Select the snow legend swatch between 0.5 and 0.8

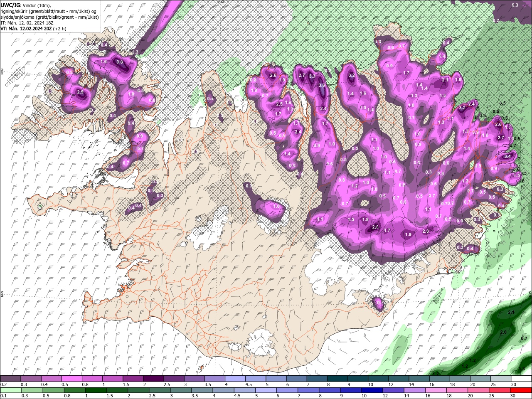72,379
